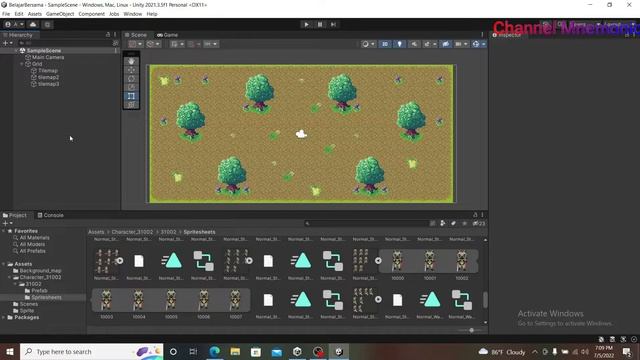
Task: Click Project Search by Type icon
Action: tap(443, 223)
